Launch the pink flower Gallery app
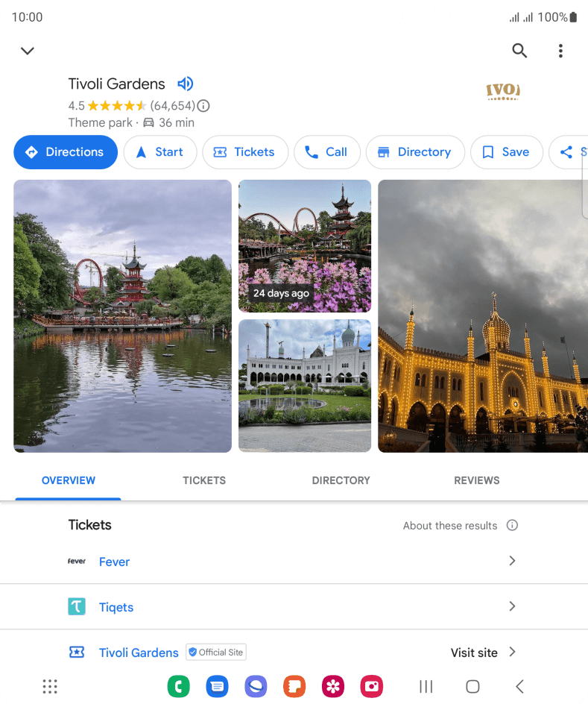Image resolution: width=588 pixels, height=707 pixels. [333, 687]
